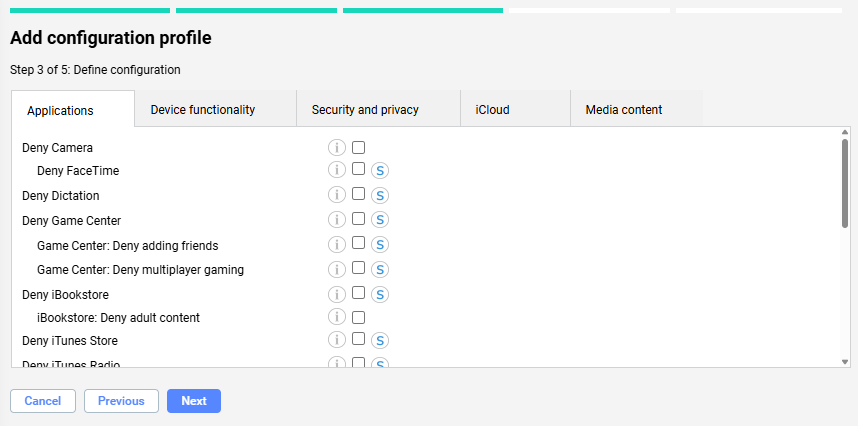This screenshot has height=426, width=858.
Task: Show info for Deny iBookstore
Action: [337, 294]
